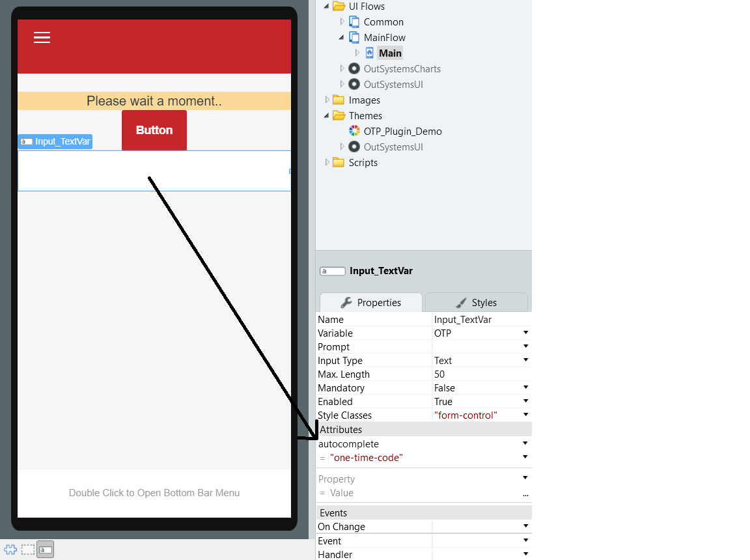Viewport: 750px width, 560px height.
Task: Click the OutSystemsCharts dependency icon
Action: [x=354, y=68]
